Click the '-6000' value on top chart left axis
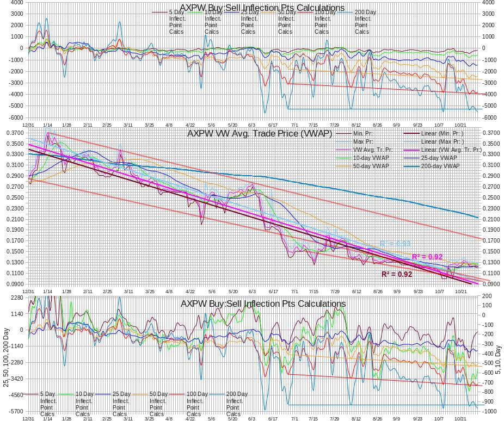Viewport: 504px width, 421px height. click(16, 117)
